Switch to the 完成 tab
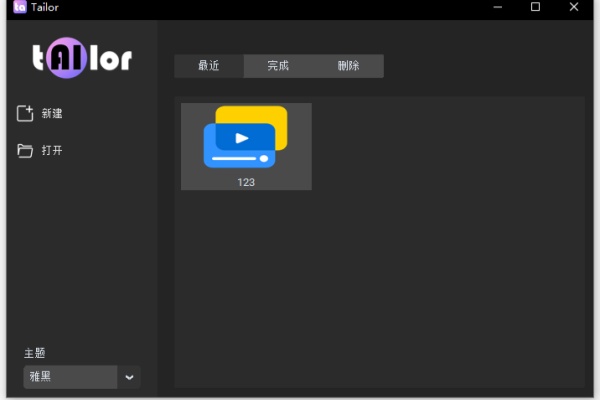Viewport: 600px width, 400px height. 278,66
